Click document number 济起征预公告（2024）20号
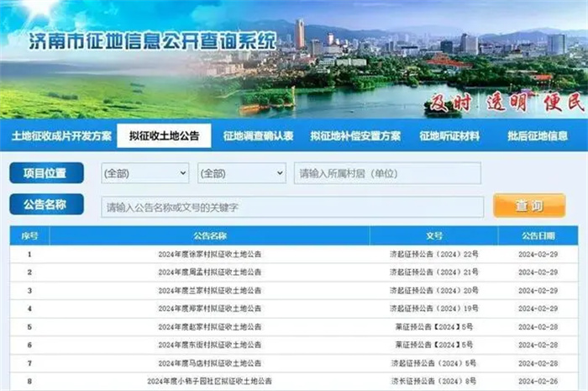This screenshot has height=391, width=588. (x=434, y=290)
